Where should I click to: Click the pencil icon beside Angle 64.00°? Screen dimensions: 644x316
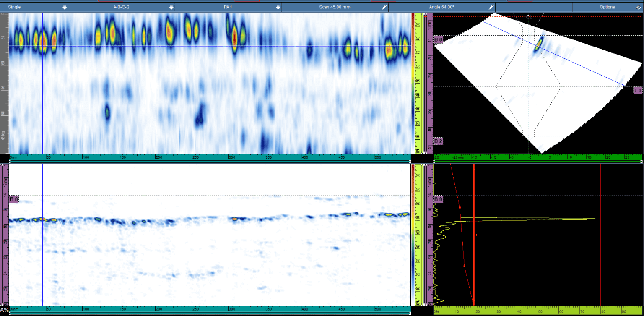point(491,7)
